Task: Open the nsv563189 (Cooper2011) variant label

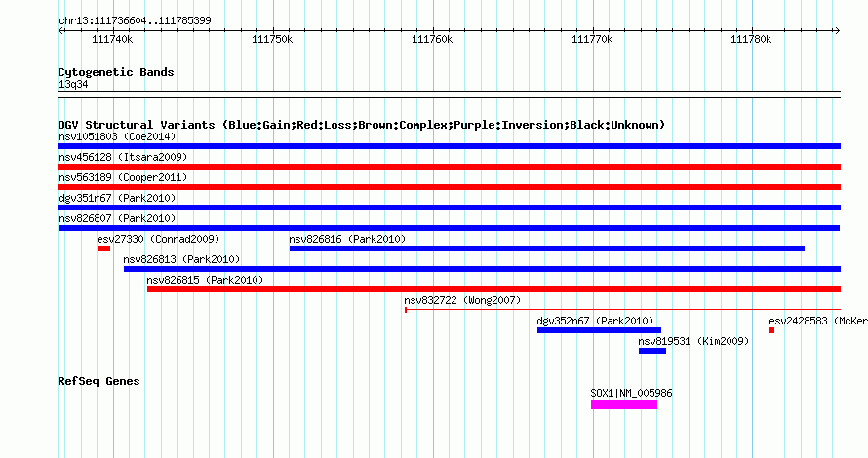Action: pyautogui.click(x=123, y=177)
